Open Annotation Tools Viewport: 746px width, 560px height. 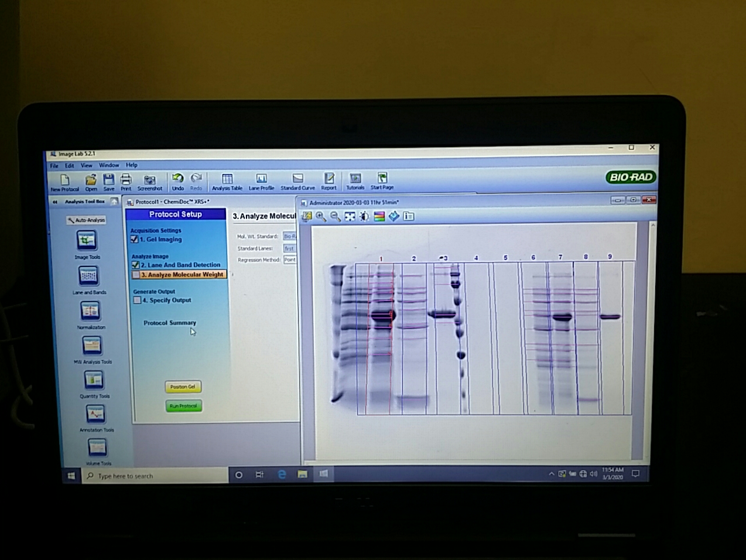tap(95, 414)
